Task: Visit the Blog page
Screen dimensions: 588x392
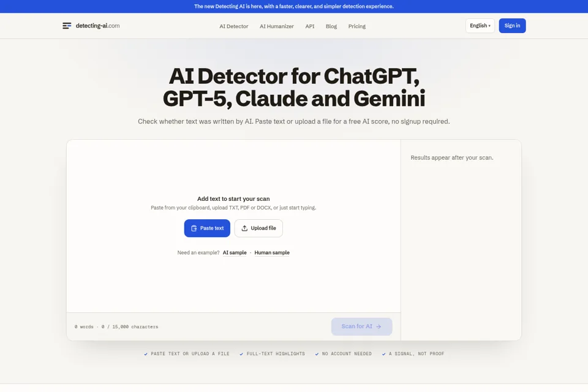Action: [331, 26]
